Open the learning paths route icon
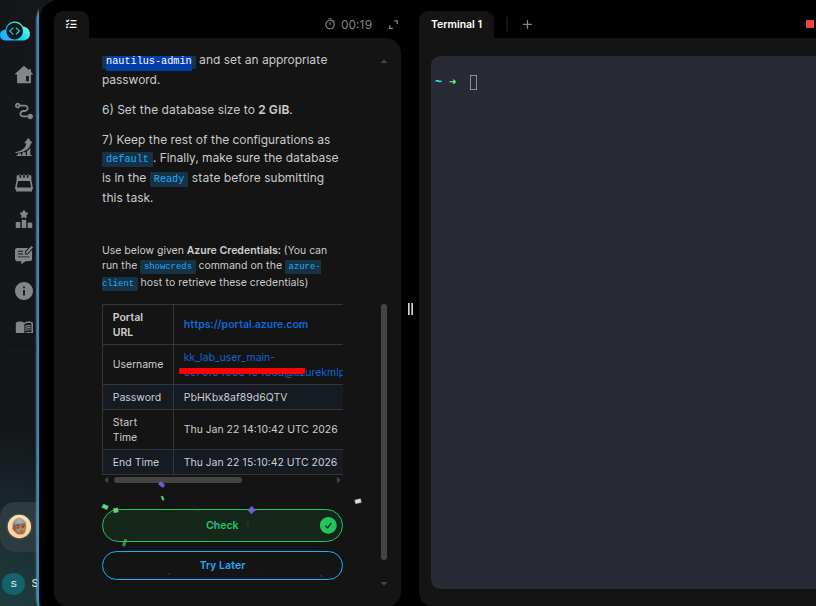 coord(23,111)
